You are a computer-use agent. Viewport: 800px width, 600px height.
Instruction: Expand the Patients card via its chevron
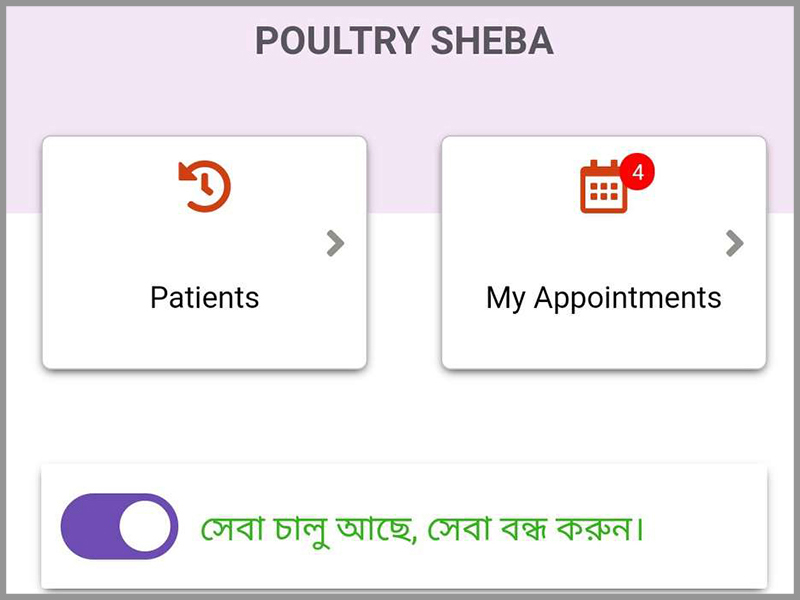click(x=336, y=243)
